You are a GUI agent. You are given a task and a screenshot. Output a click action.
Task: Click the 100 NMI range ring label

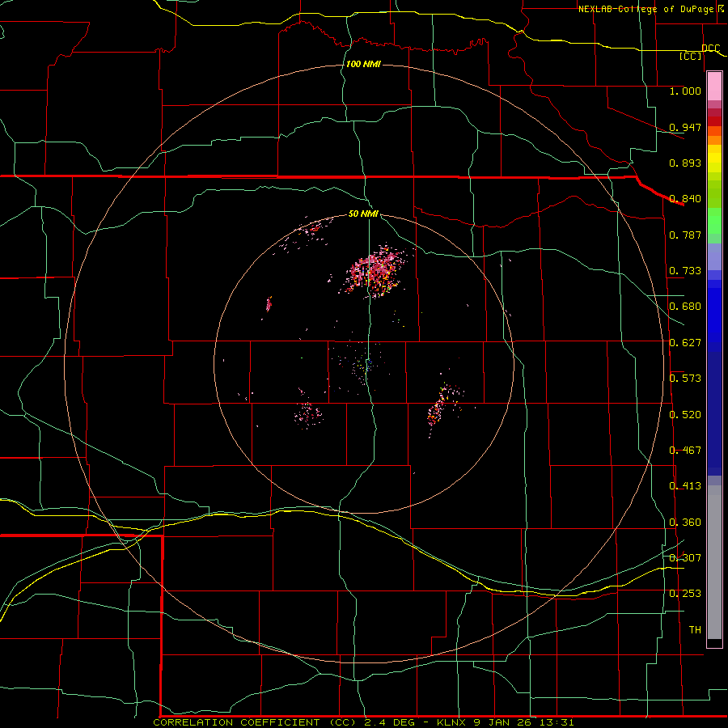363,64
